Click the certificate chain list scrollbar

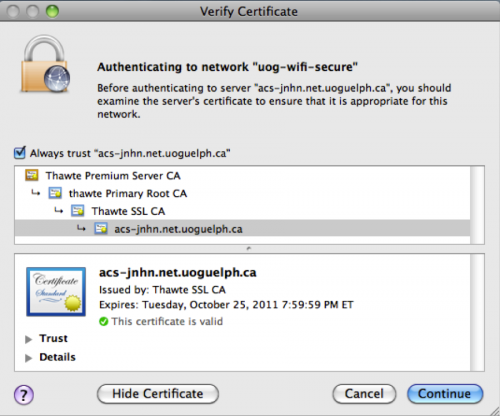[x=477, y=205]
